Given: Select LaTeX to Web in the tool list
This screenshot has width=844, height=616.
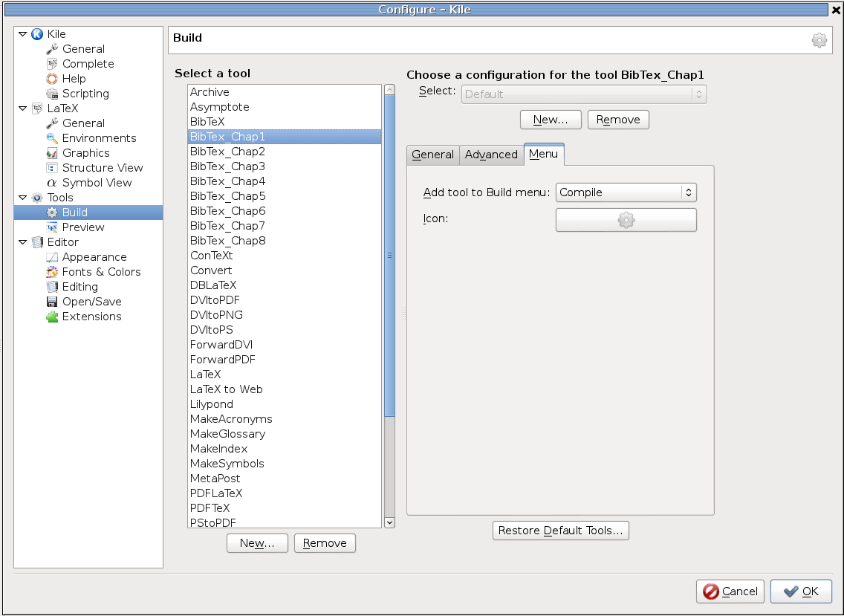Looking at the screenshot, I should (285, 389).
